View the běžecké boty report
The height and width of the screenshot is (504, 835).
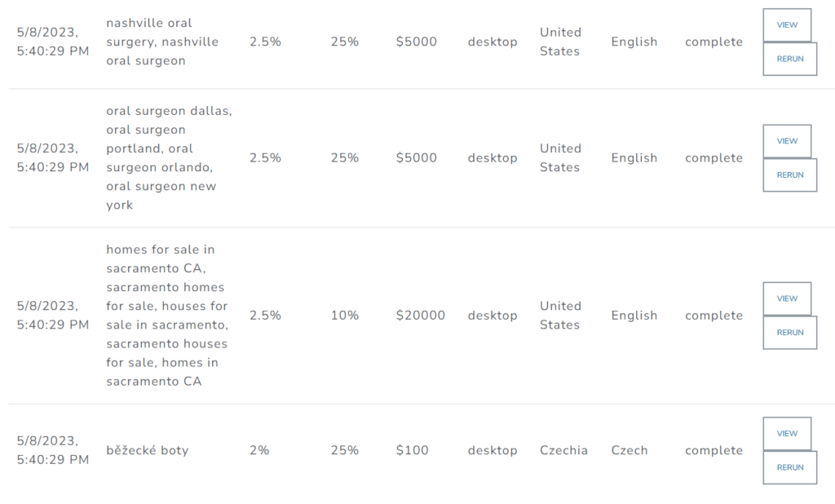tap(787, 434)
